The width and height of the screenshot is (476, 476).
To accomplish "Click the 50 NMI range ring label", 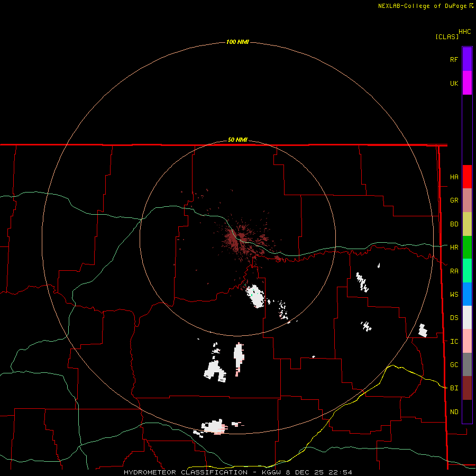I will pos(237,140).
